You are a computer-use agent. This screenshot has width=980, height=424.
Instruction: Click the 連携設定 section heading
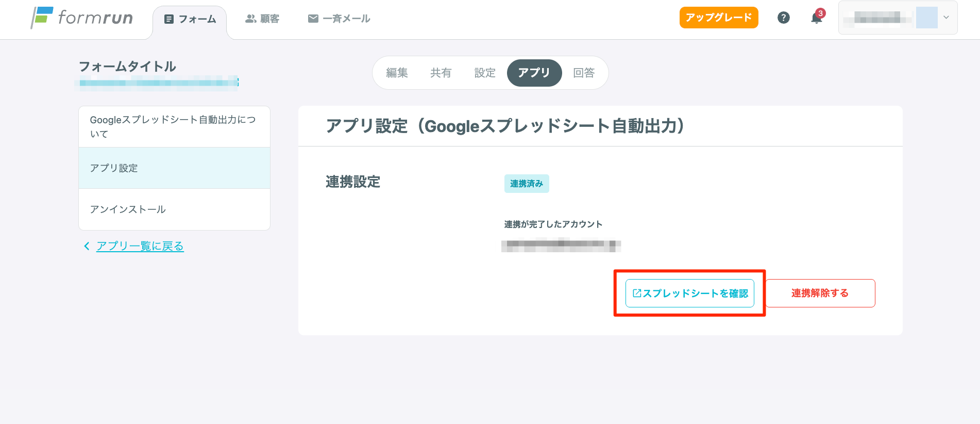tap(353, 182)
